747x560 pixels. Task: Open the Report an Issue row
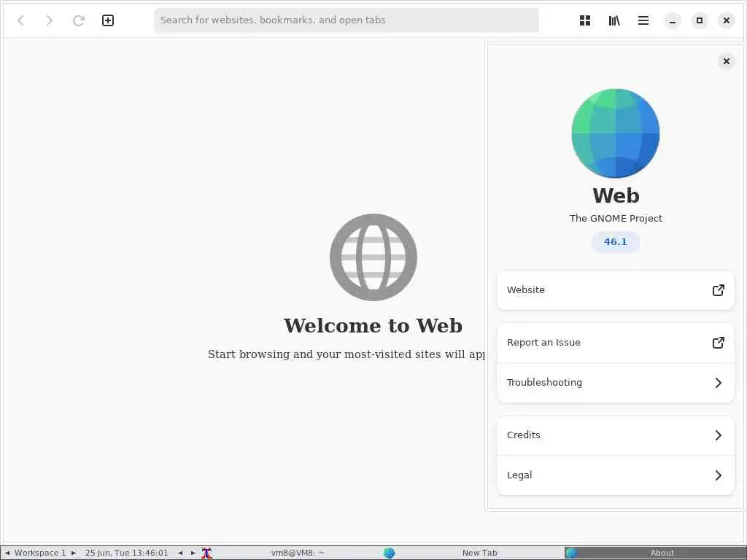click(616, 343)
